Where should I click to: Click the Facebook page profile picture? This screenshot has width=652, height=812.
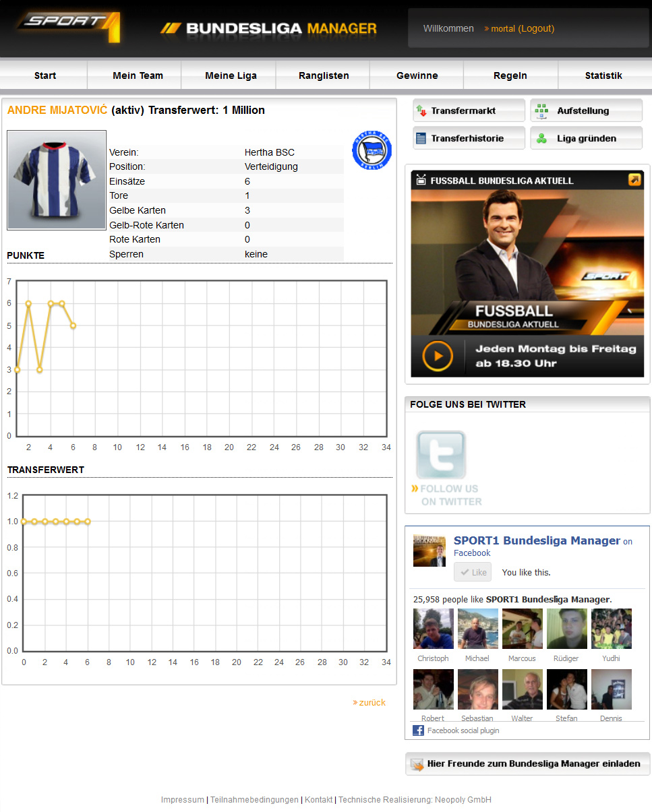pos(429,550)
